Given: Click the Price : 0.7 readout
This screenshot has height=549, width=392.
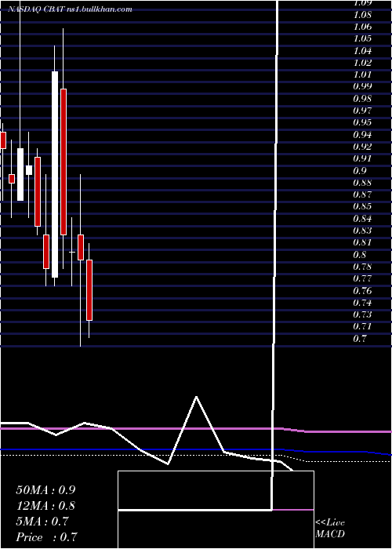Looking at the screenshot, I should [46, 537].
